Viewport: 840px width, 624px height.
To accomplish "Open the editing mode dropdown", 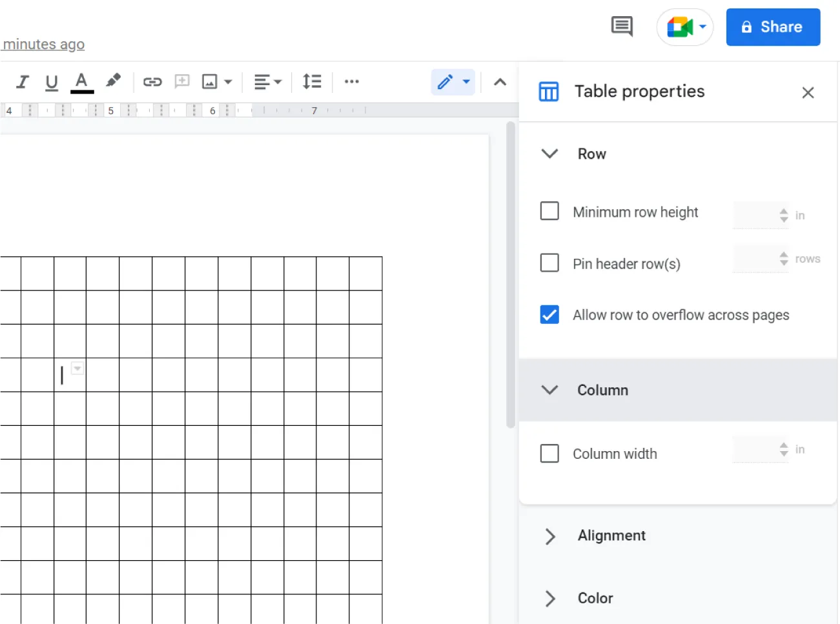I will (467, 82).
